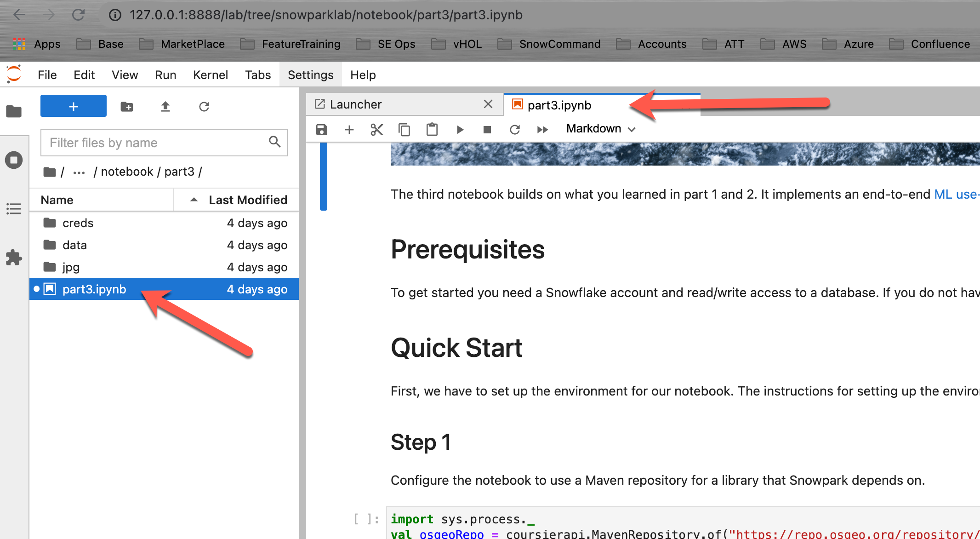The height and width of the screenshot is (539, 980).
Task: Run the selected cell
Action: pyautogui.click(x=460, y=130)
